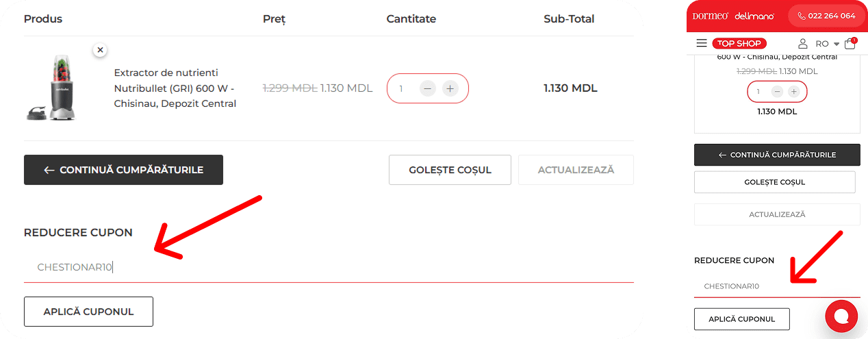Viewport: 868px width, 339px height.
Task: Call the 022 264 064 phone button
Action: click(x=826, y=16)
